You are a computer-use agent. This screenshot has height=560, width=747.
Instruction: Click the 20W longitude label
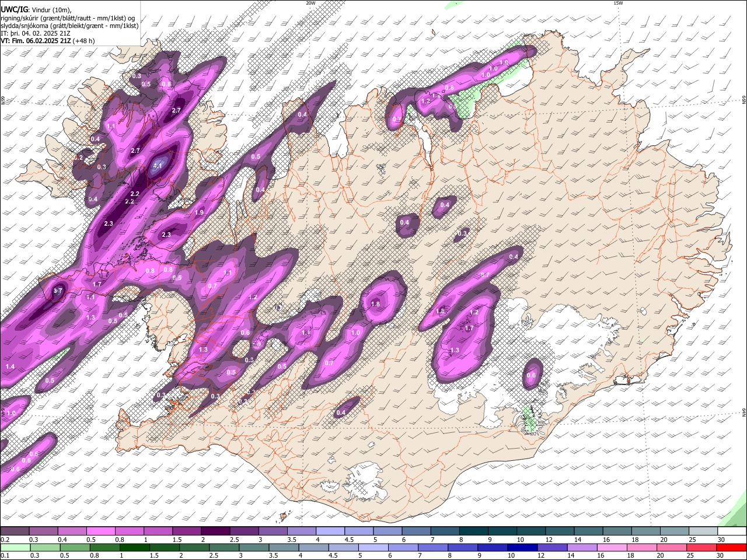310,3
